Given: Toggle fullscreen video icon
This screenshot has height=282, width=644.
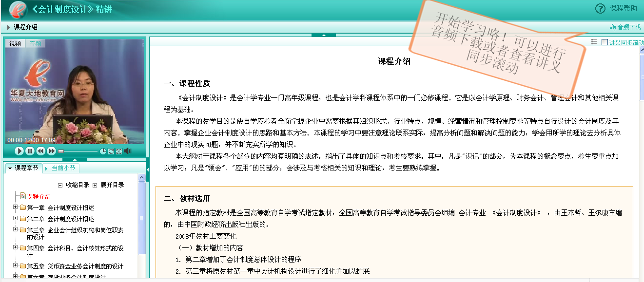Looking at the screenshot, I should pyautogui.click(x=118, y=151).
